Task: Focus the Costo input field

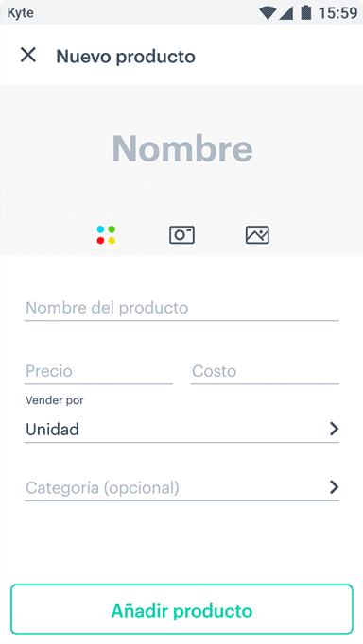Action: pyautogui.click(x=265, y=372)
